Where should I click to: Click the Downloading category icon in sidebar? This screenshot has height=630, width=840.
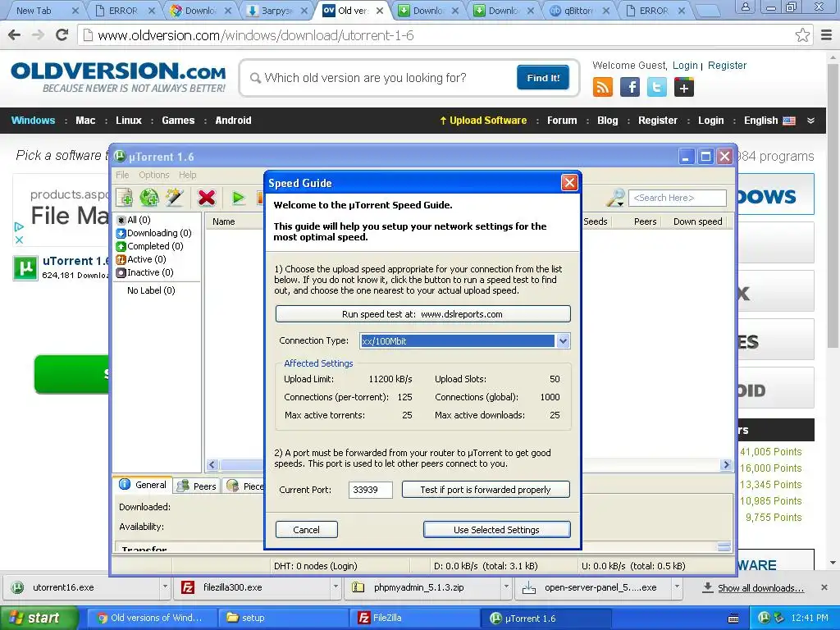(121, 233)
